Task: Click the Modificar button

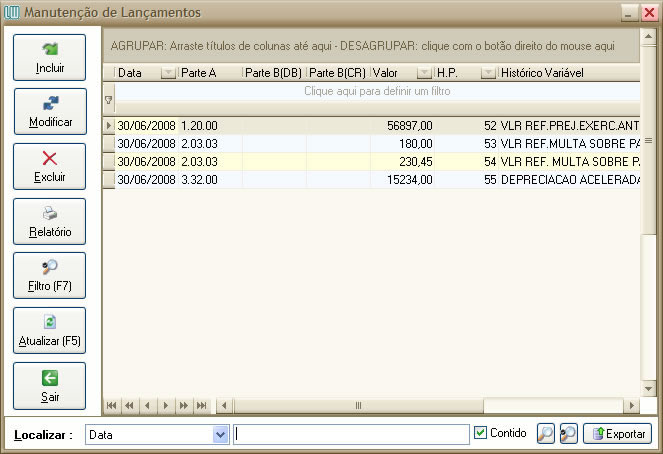Action: tap(50, 112)
